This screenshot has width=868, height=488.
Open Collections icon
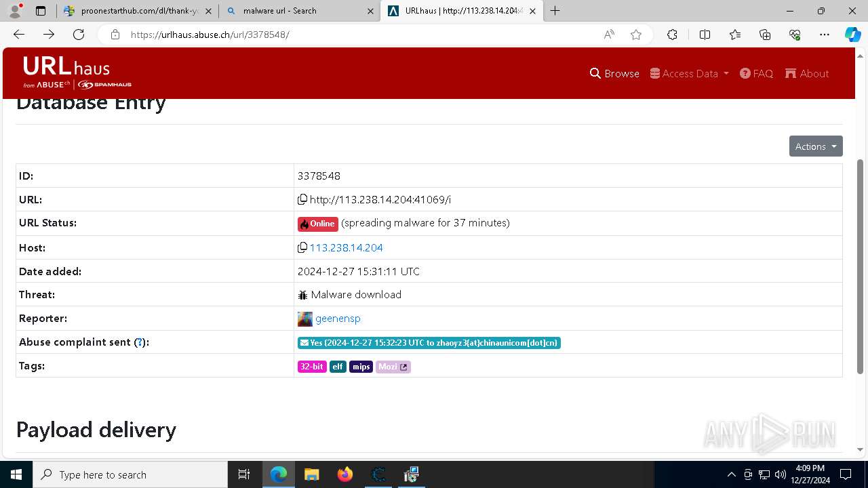[x=765, y=35]
